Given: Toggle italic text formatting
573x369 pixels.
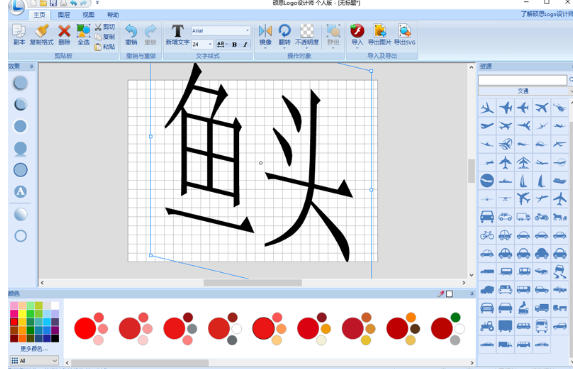Looking at the screenshot, I should point(245,44).
